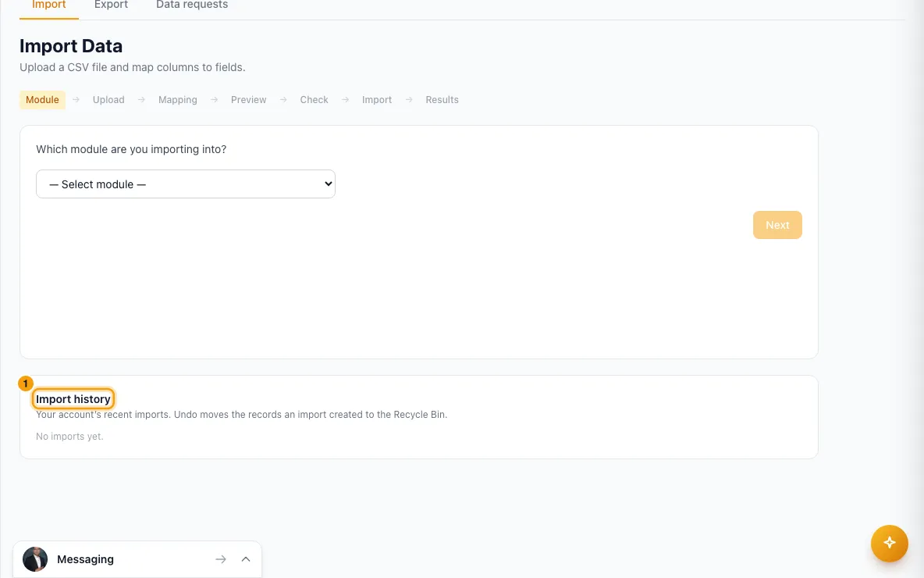Click 'Which module are you importing into?' label

tap(131, 149)
